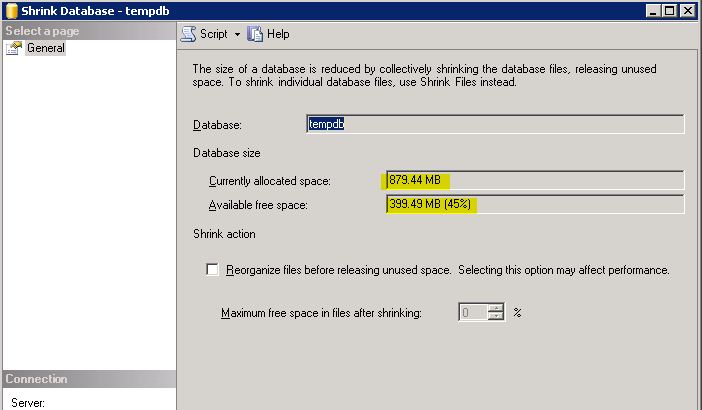Select the General page entry
This screenshot has width=702, height=410.
pos(45,48)
